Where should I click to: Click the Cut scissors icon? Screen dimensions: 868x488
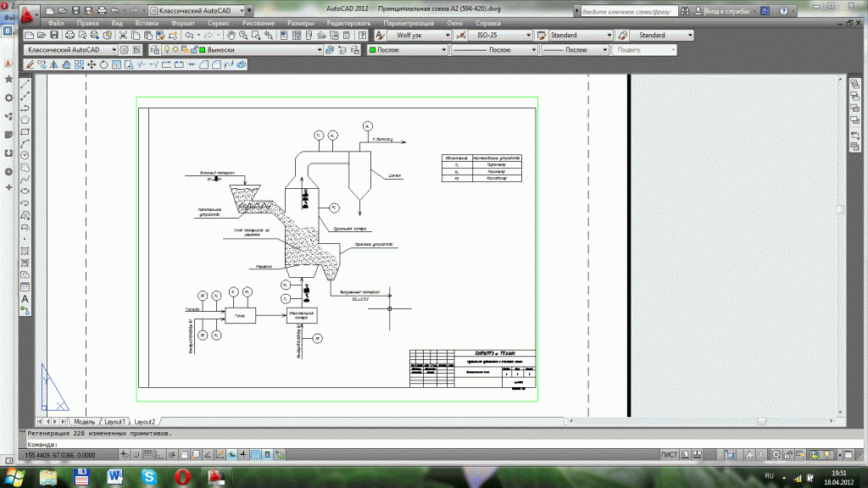(x=123, y=35)
